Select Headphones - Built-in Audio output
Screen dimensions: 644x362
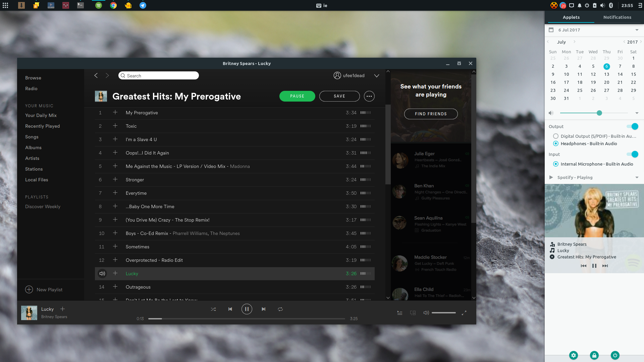coord(556,143)
